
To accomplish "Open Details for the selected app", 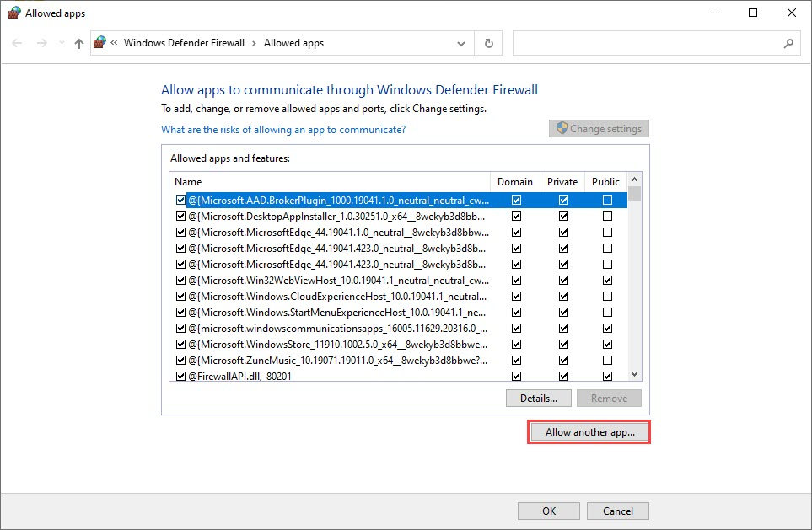I will [x=539, y=398].
